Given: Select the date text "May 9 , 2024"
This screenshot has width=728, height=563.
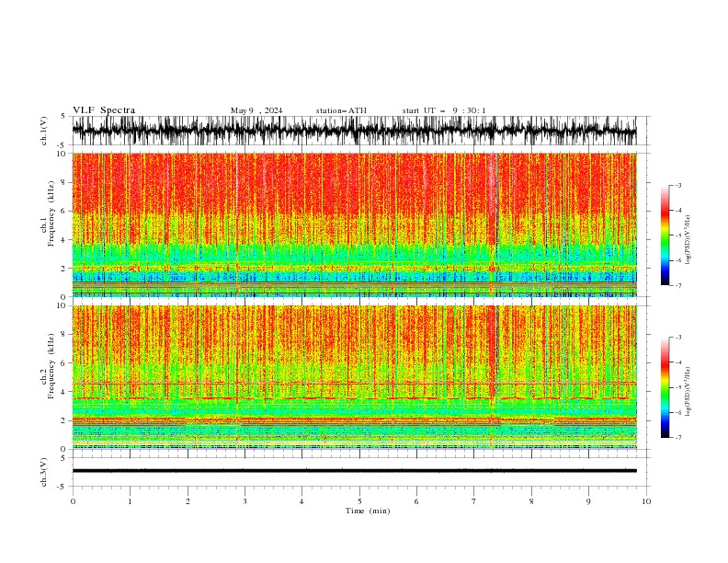Looking at the screenshot, I should pyautogui.click(x=256, y=110).
